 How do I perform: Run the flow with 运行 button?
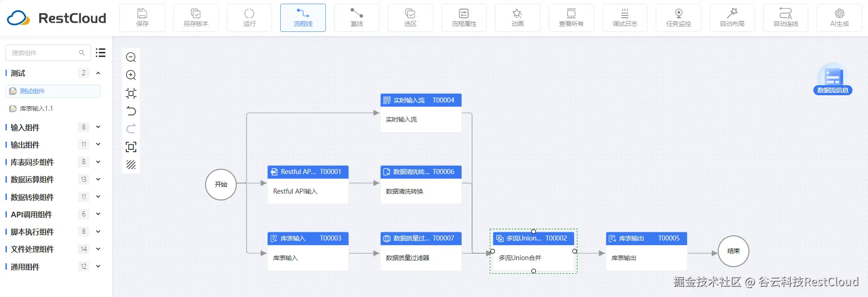(x=249, y=18)
